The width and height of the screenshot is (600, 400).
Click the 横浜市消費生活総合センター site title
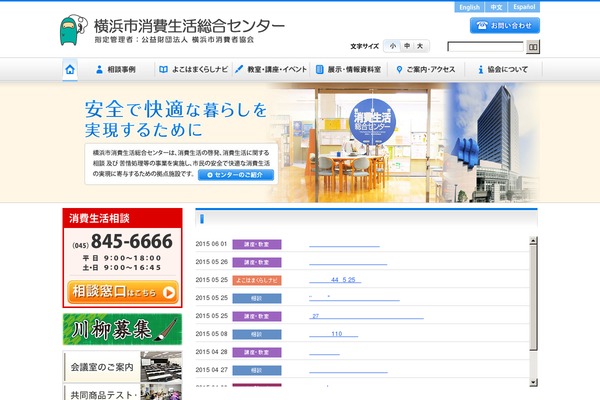click(189, 26)
